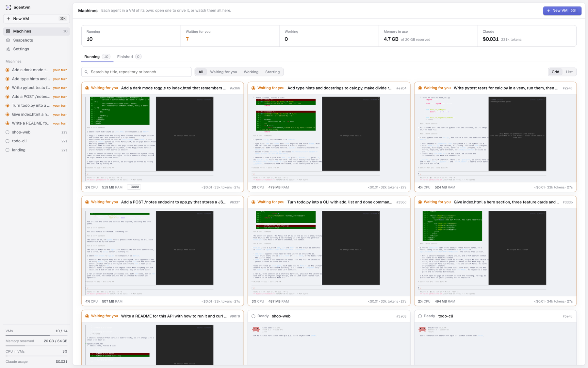The width and height of the screenshot is (588, 368).
Task: Click Claude Code mascot on shop-web card
Action: coord(256,329)
